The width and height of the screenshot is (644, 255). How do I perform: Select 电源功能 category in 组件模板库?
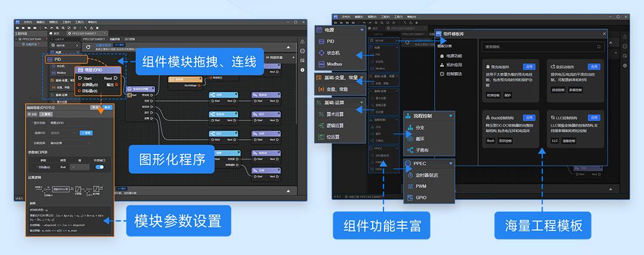tap(452, 56)
